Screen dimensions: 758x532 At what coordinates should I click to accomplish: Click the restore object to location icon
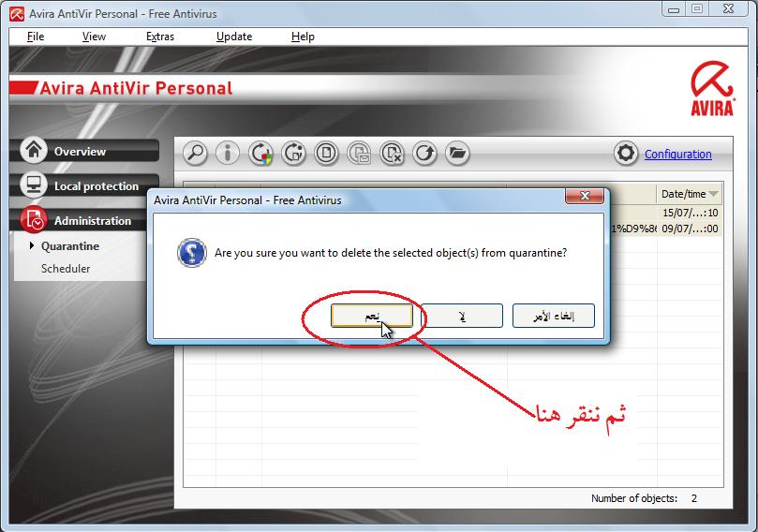[x=293, y=154]
